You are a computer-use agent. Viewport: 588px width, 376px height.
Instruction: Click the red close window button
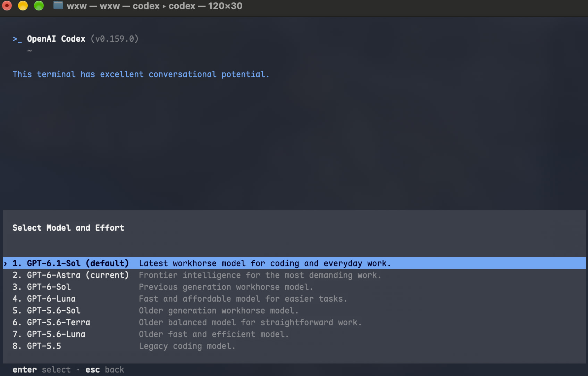(x=7, y=6)
